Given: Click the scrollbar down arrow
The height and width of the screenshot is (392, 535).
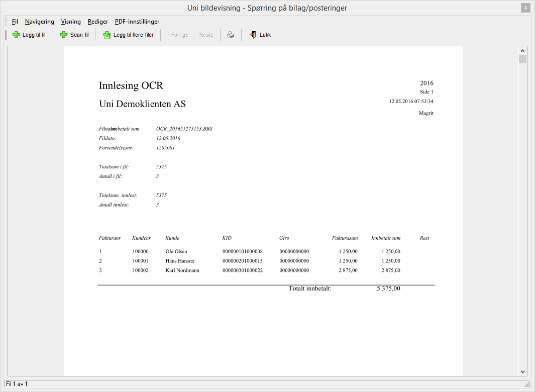Looking at the screenshot, I should [522, 371].
